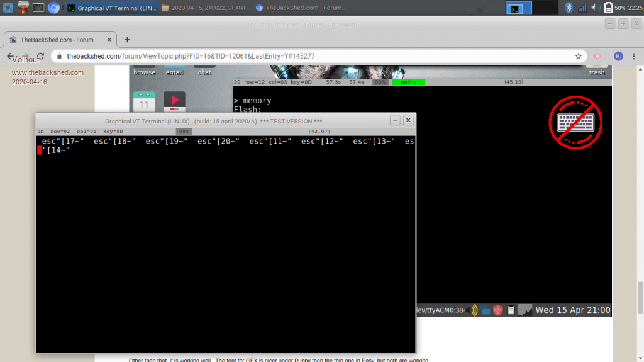The height and width of the screenshot is (362, 644).
Task: Click the URL address bar
Action: click(314, 56)
